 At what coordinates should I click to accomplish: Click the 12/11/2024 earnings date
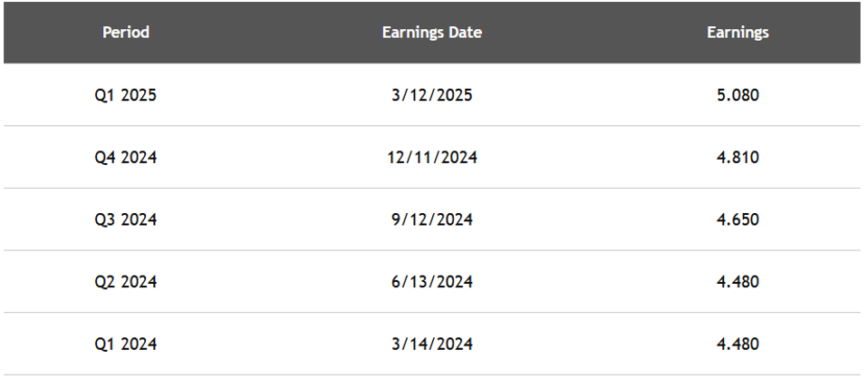point(431,157)
